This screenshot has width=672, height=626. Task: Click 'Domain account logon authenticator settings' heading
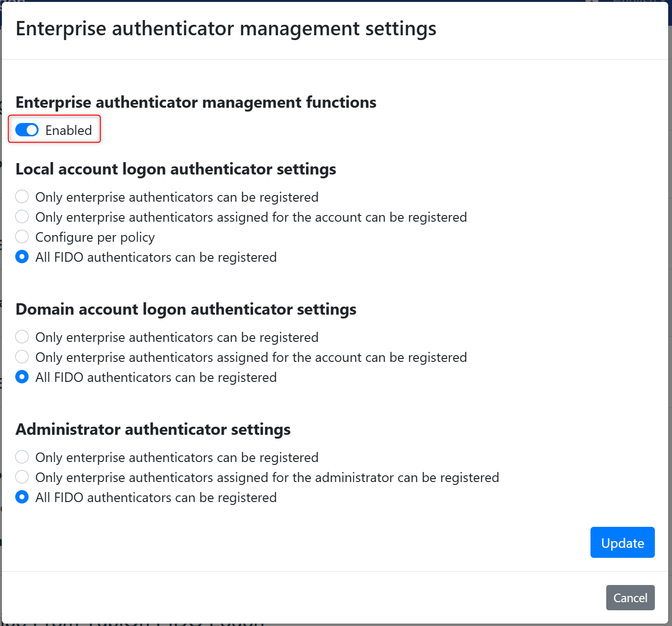pos(186,309)
